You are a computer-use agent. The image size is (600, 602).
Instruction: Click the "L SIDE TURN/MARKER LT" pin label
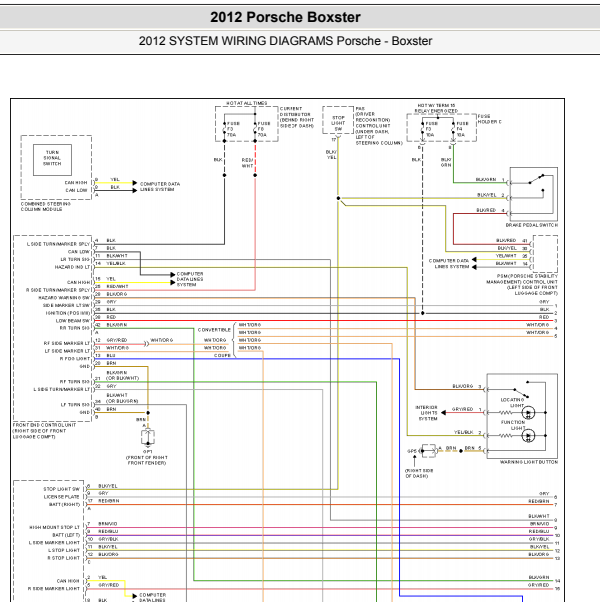pyautogui.click(x=62, y=390)
